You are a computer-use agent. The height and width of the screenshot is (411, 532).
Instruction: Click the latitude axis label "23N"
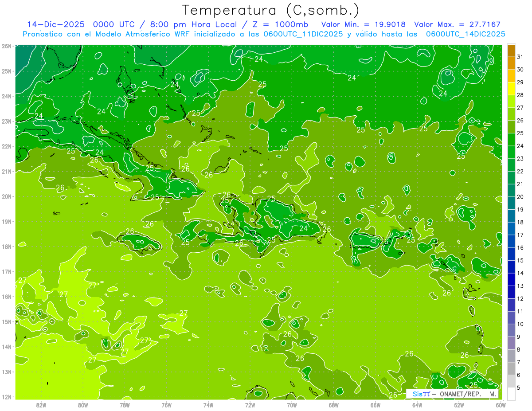point(7,121)
